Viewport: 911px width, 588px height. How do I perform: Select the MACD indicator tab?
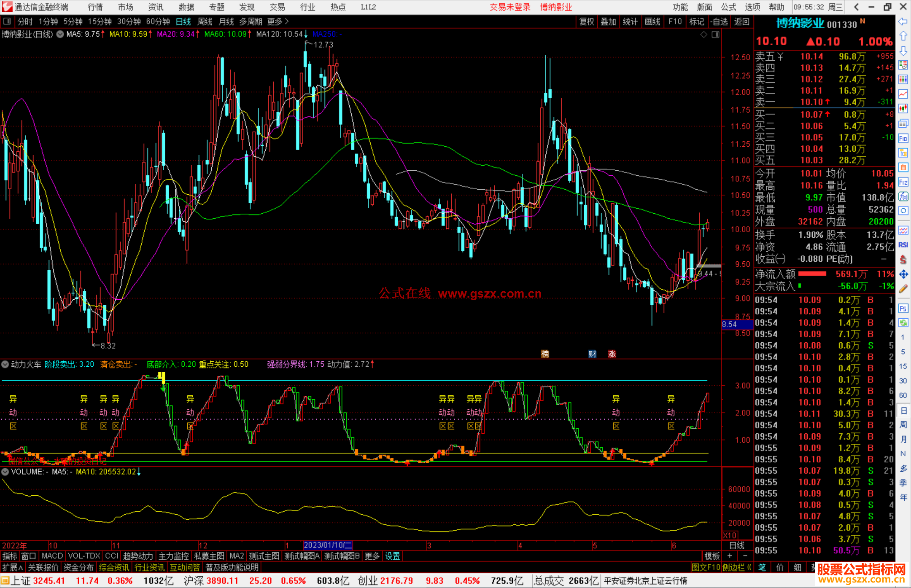tap(52, 556)
